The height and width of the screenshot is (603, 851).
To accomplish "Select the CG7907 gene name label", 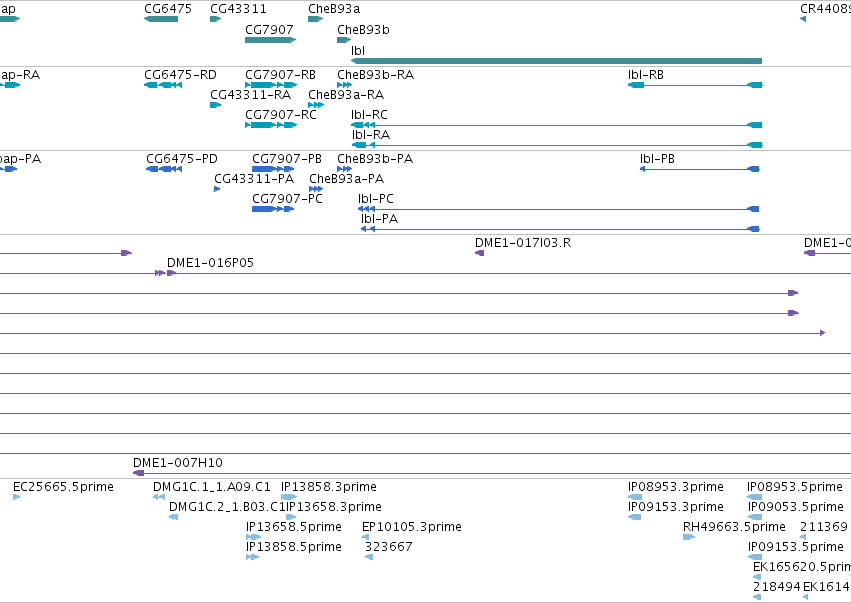I will click(269, 30).
